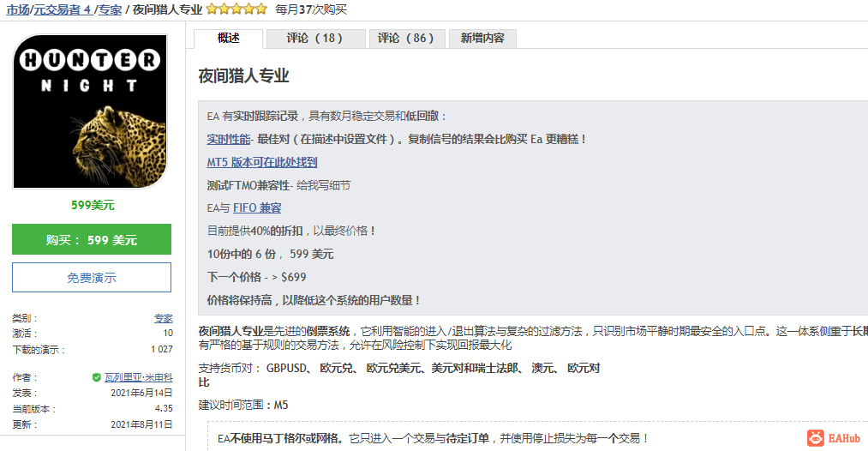Open the 元交易者 4 breadcrumb link
The width and height of the screenshot is (868, 451).
(x=63, y=9)
